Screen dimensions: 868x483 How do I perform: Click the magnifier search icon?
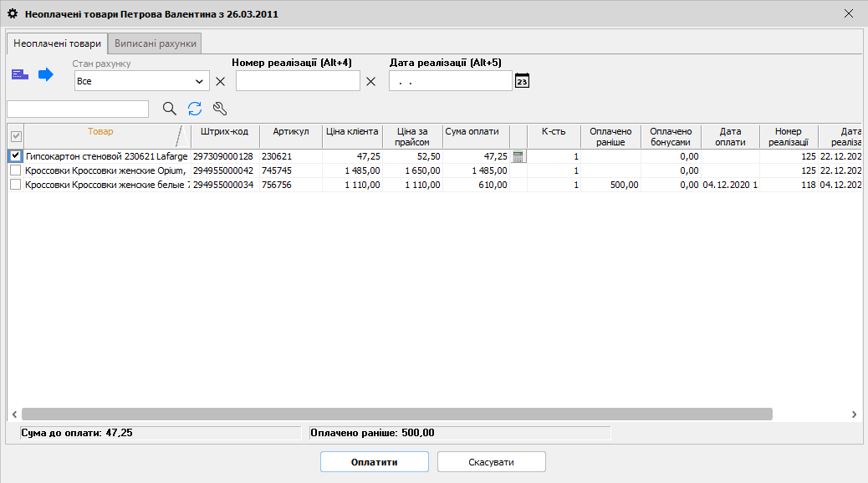[x=169, y=109]
